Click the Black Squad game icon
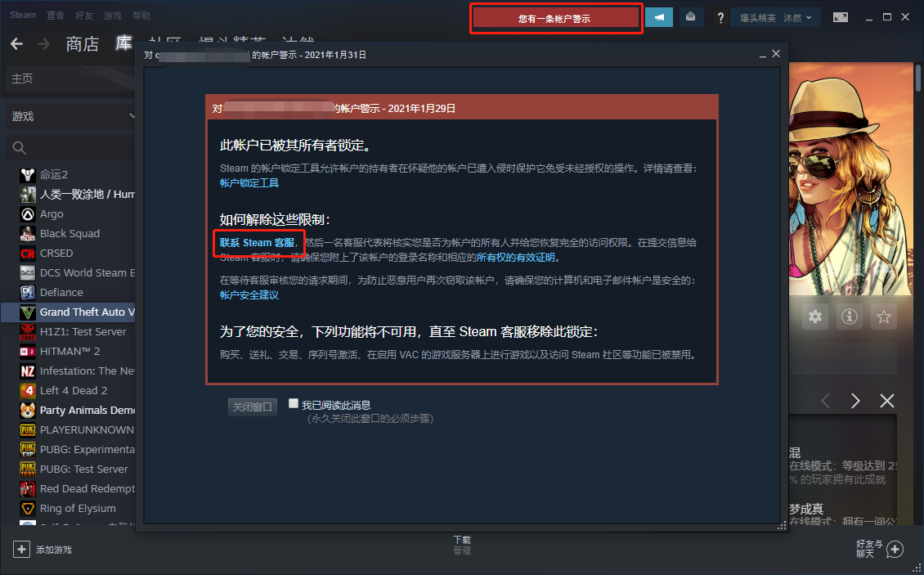924x575 pixels. (x=28, y=234)
